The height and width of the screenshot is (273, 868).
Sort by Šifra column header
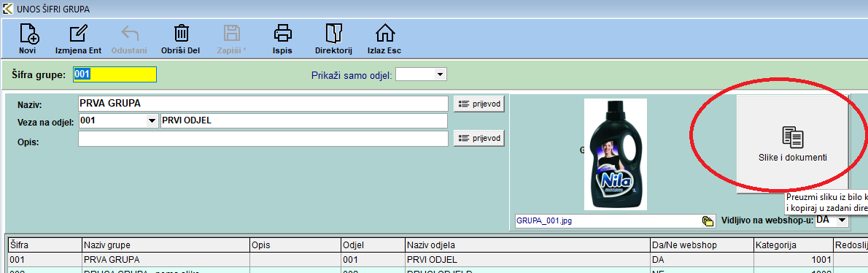[44, 245]
